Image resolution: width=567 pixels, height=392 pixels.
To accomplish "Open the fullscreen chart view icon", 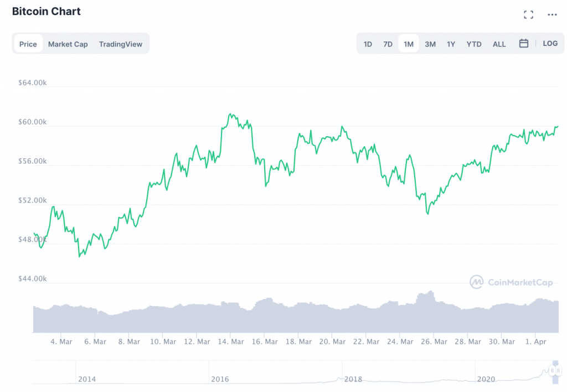I will 528,15.
